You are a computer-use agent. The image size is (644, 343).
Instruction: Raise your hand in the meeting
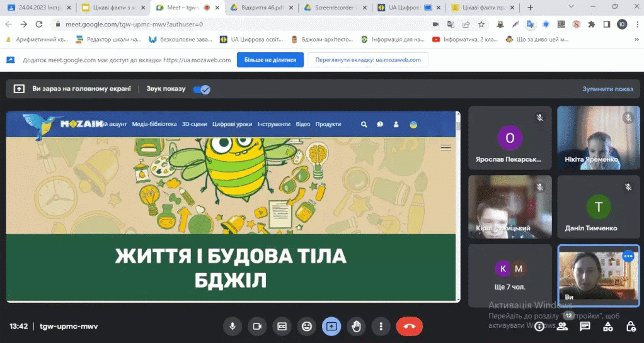click(x=356, y=326)
